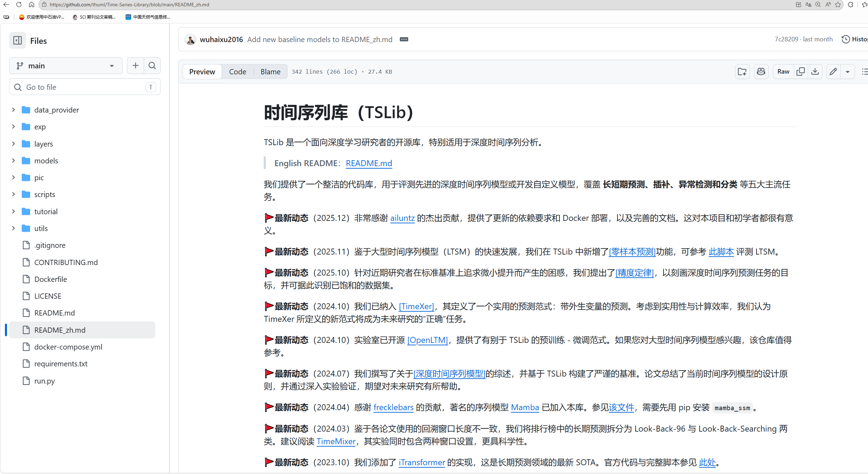This screenshot has height=474, width=868.
Task: Click the Raw button
Action: 783,72
